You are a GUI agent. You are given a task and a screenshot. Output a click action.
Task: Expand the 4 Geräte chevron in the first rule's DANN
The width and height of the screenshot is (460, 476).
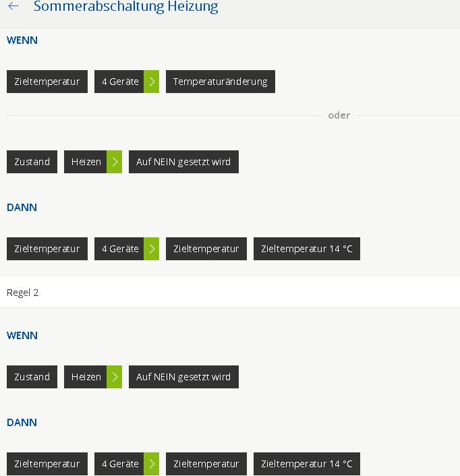(x=152, y=249)
